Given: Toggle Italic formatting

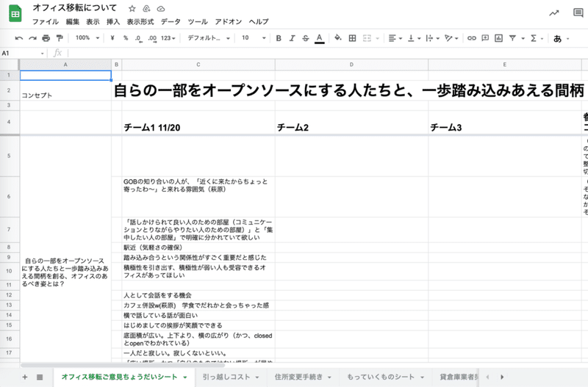Looking at the screenshot, I should 292,38.
